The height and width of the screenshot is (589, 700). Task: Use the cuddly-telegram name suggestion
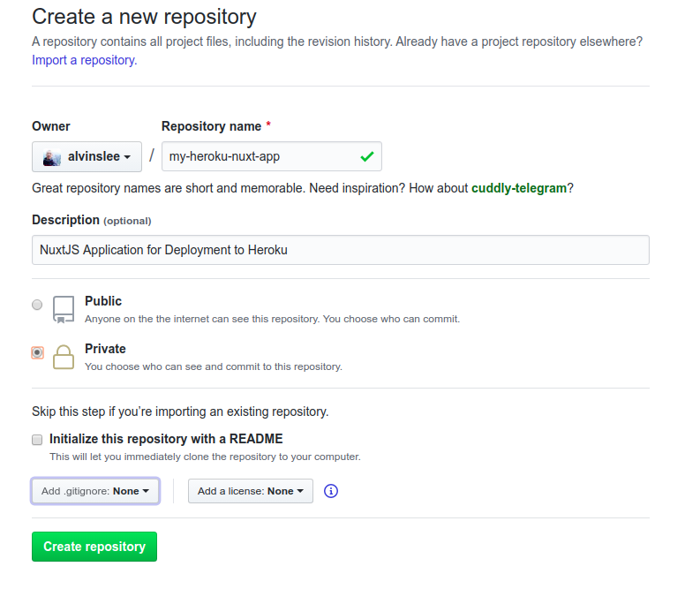519,188
